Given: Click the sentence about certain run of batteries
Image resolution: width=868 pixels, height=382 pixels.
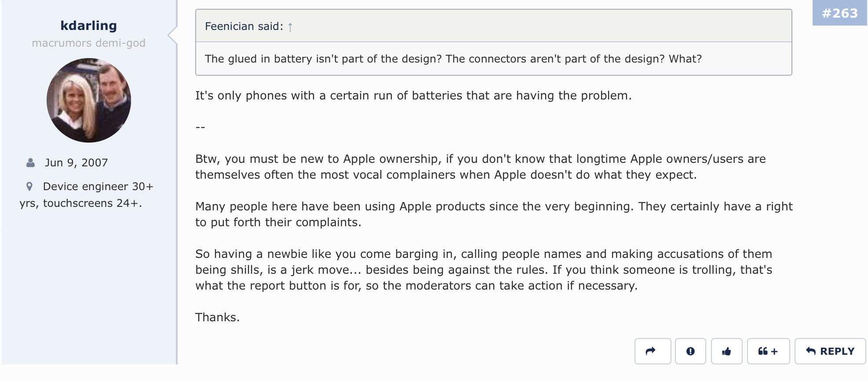Looking at the screenshot, I should 413,95.
